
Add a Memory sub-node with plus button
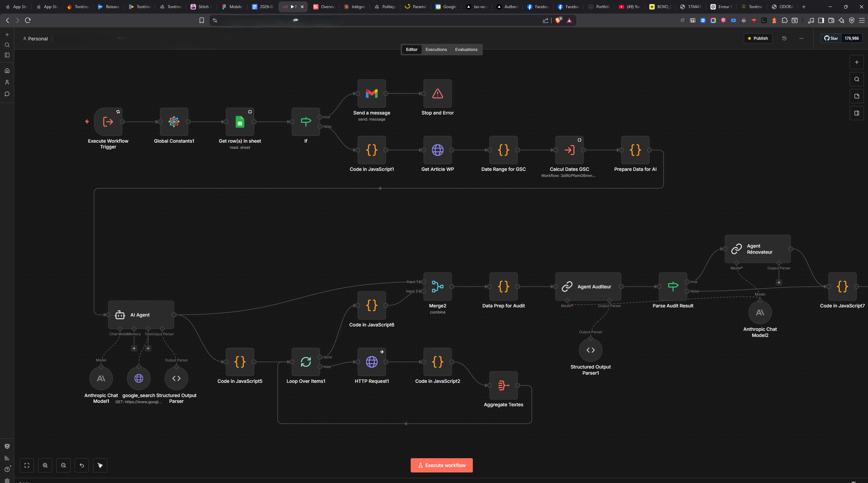click(134, 348)
